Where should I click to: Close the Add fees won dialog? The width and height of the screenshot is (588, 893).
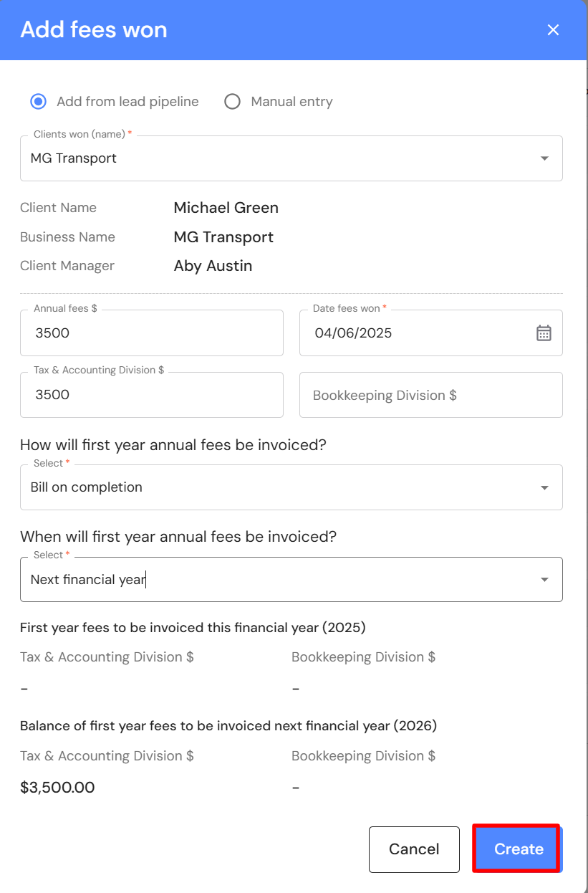pos(553,30)
